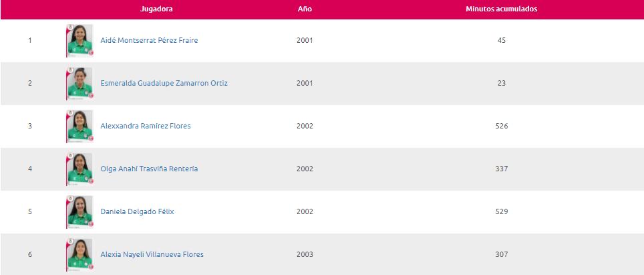Click the Daniela Delgado Félix name link
The width and height of the screenshot is (644, 275).
pos(137,211)
